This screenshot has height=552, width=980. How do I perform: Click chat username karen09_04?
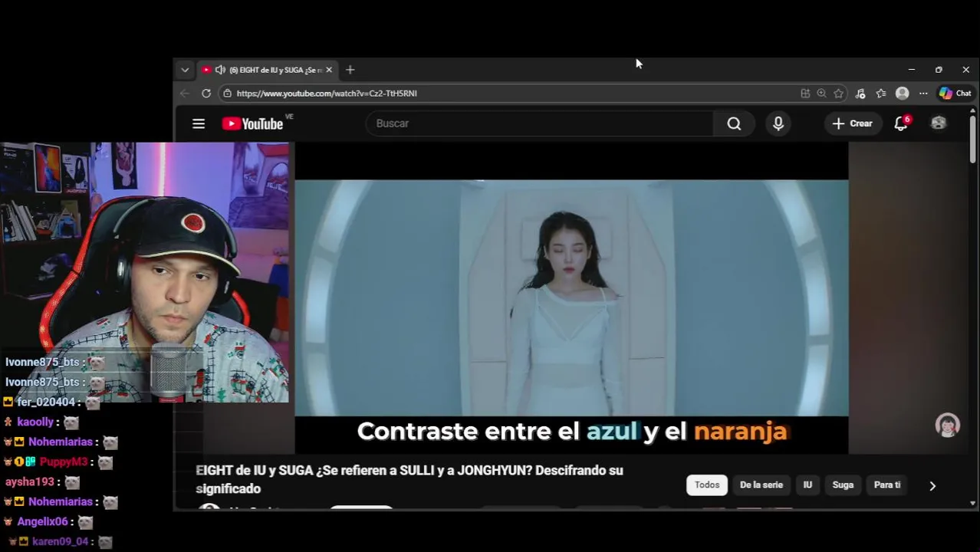(x=61, y=541)
